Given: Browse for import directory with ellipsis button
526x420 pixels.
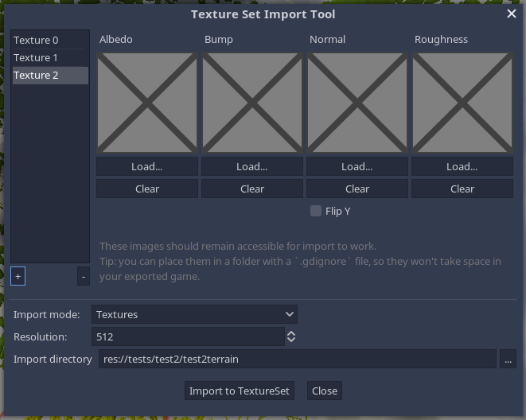Looking at the screenshot, I should point(508,359).
